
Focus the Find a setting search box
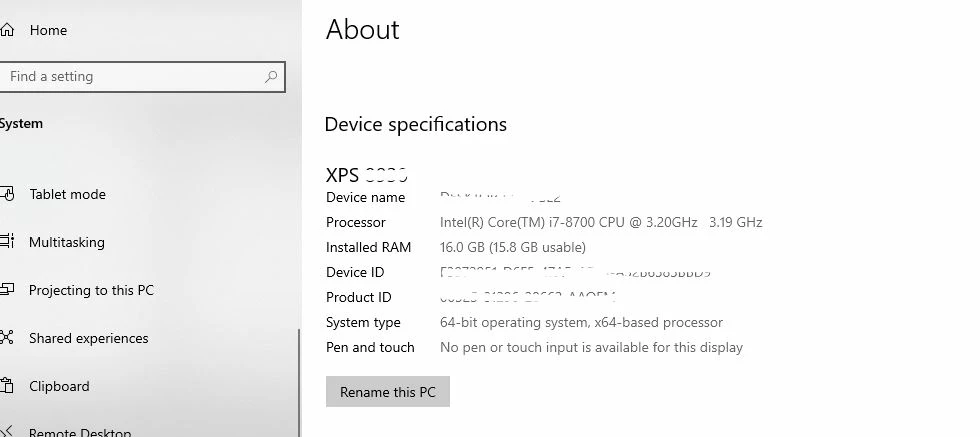pos(142,77)
